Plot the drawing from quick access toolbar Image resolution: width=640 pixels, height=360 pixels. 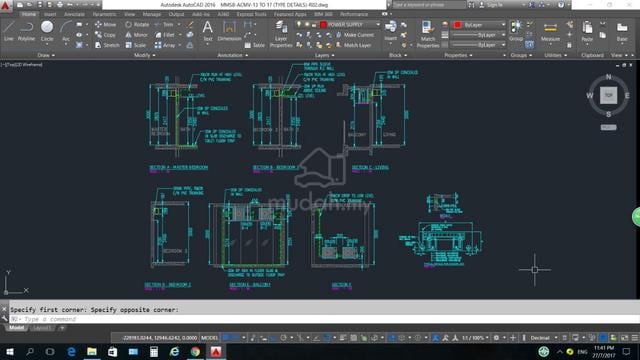click(60, 5)
